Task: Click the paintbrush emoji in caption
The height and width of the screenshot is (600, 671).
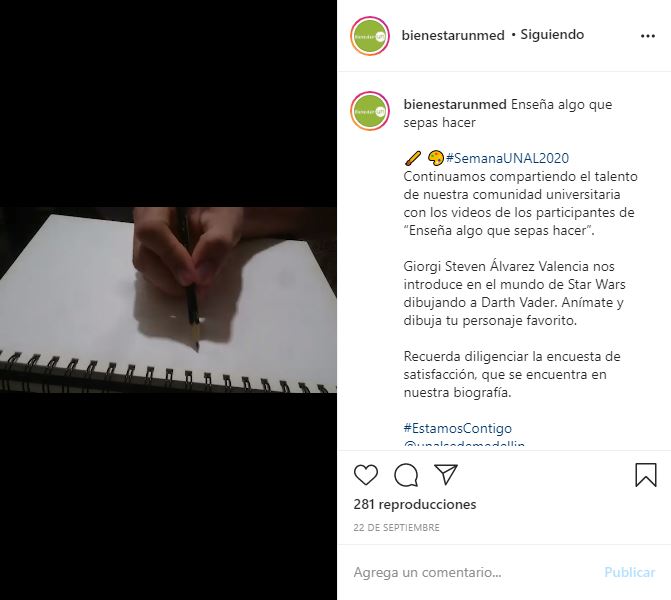Action: [x=413, y=159]
